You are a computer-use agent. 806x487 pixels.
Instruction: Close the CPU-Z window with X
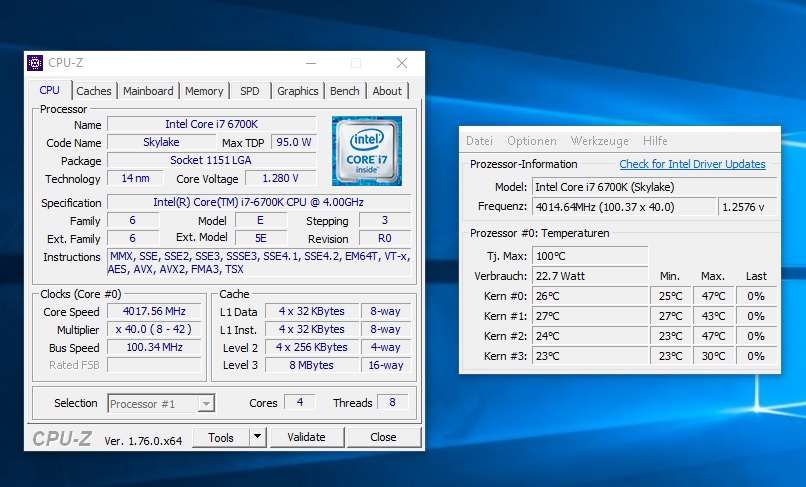(x=402, y=63)
